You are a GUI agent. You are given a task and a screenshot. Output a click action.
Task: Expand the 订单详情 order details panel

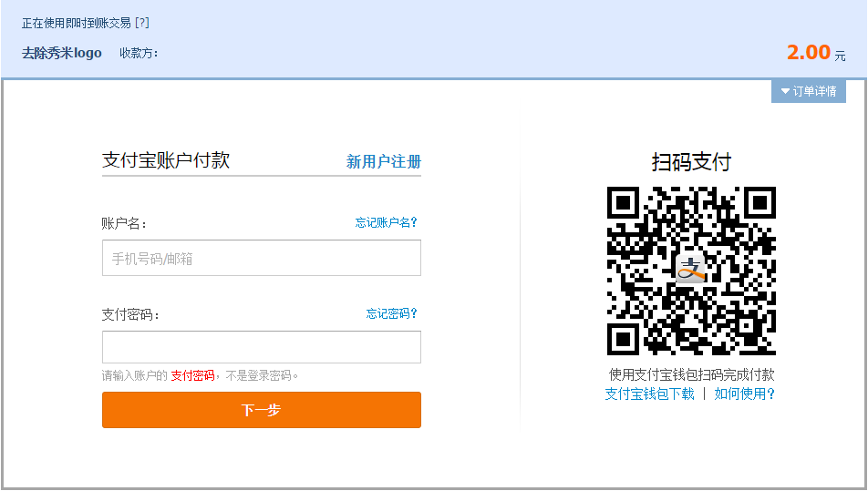[809, 91]
